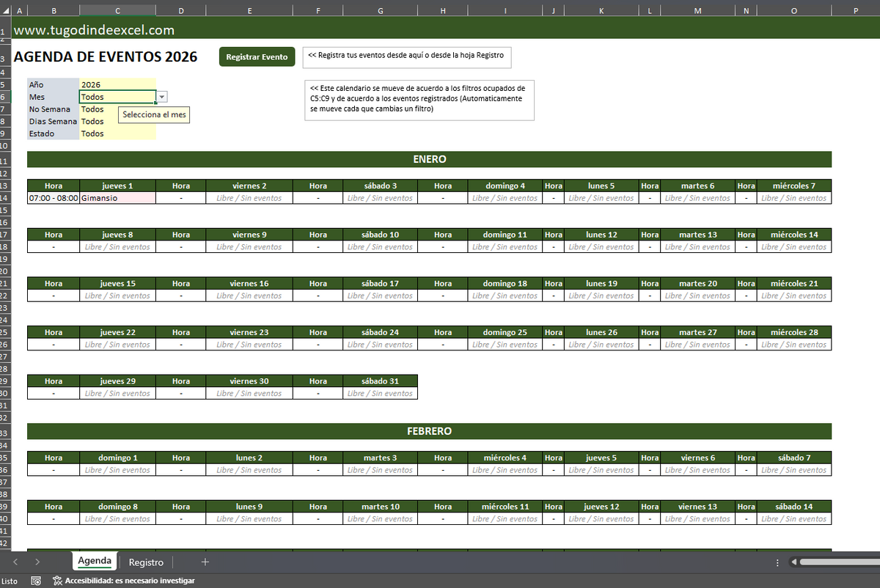Click the sábado 31 day header
Screen dimensions: 880x588
point(380,381)
